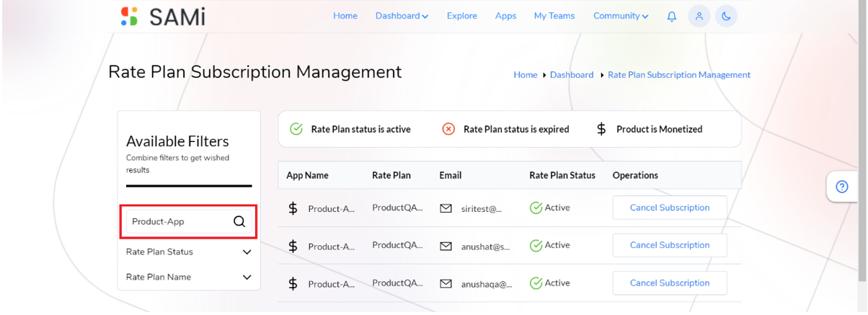Open Explore in the navbar

(462, 16)
